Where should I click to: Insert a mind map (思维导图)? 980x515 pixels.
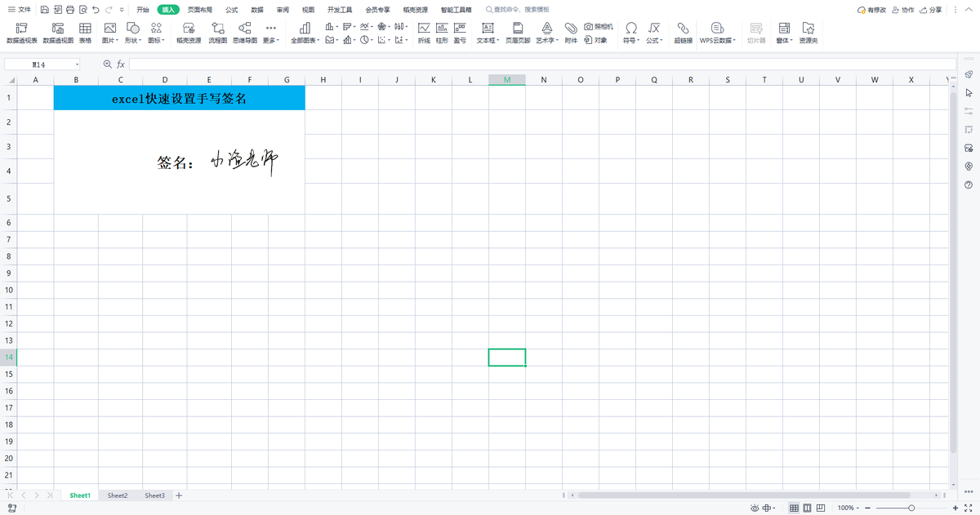(245, 33)
